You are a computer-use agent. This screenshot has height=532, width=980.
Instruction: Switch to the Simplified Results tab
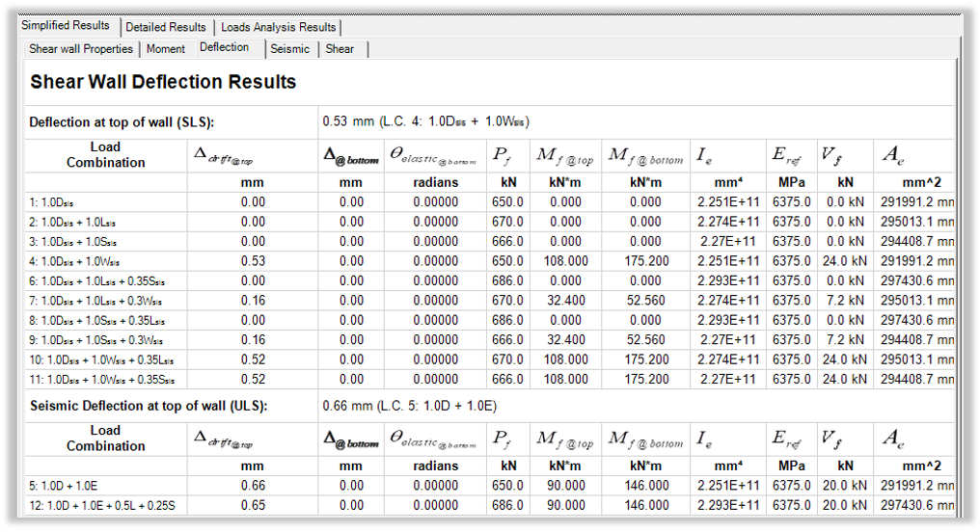(67, 26)
